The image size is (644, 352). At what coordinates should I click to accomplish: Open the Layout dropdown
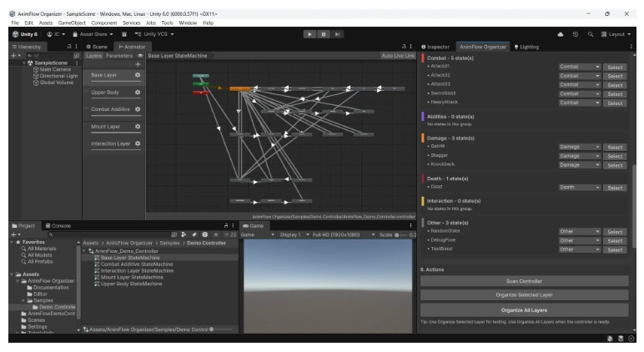click(616, 34)
